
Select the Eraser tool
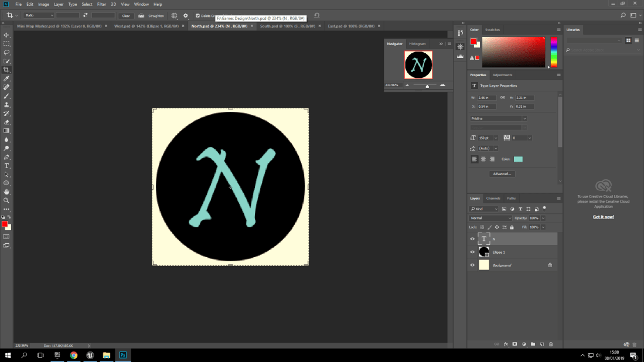point(6,122)
